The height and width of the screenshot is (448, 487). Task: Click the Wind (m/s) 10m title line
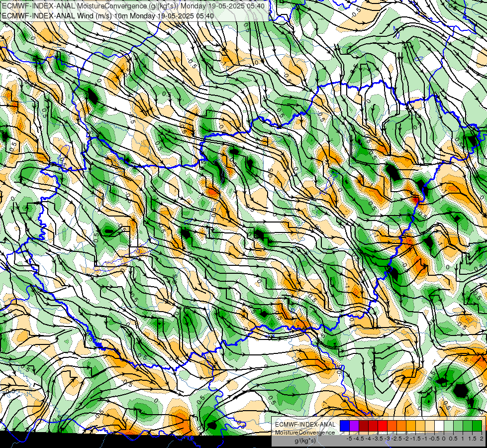[x=108, y=15]
